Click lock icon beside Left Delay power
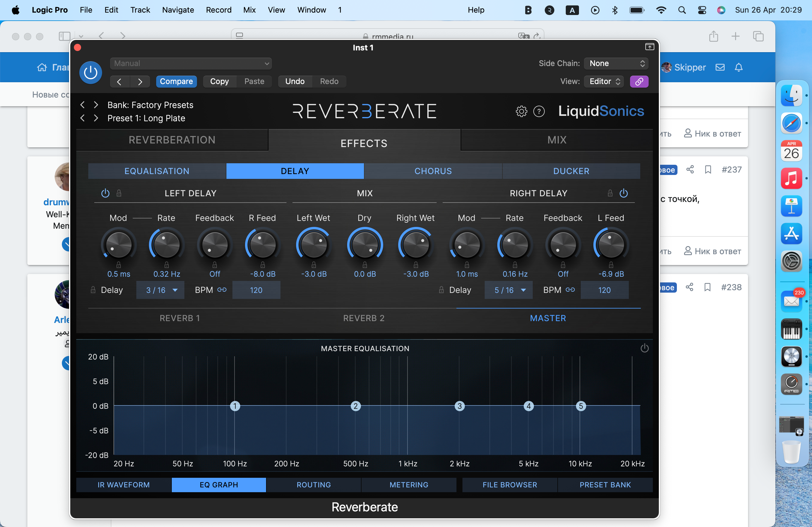This screenshot has width=812, height=527. [119, 193]
